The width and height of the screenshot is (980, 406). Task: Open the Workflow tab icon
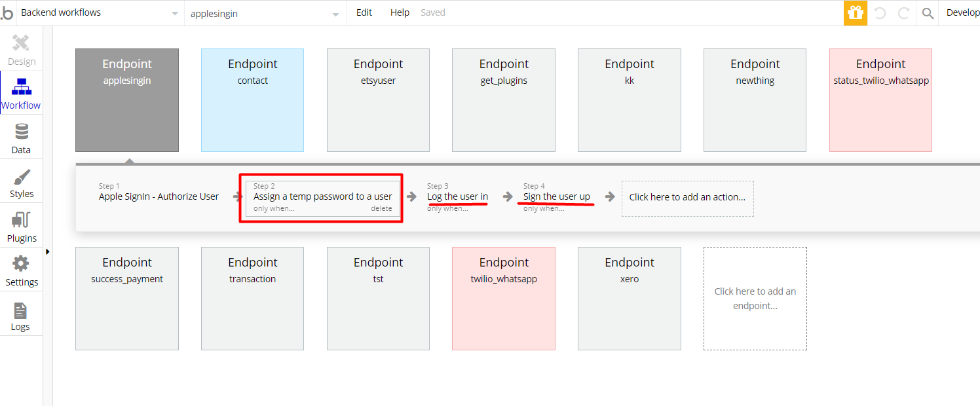tap(21, 87)
